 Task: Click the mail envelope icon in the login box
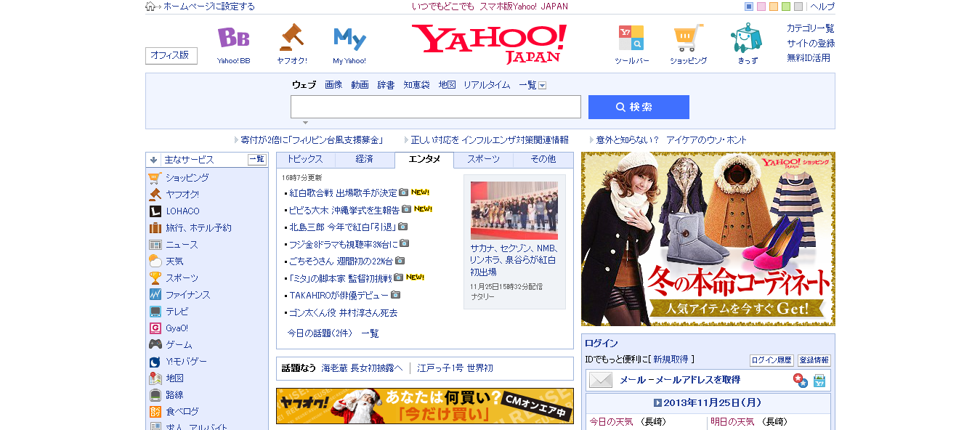(601, 380)
